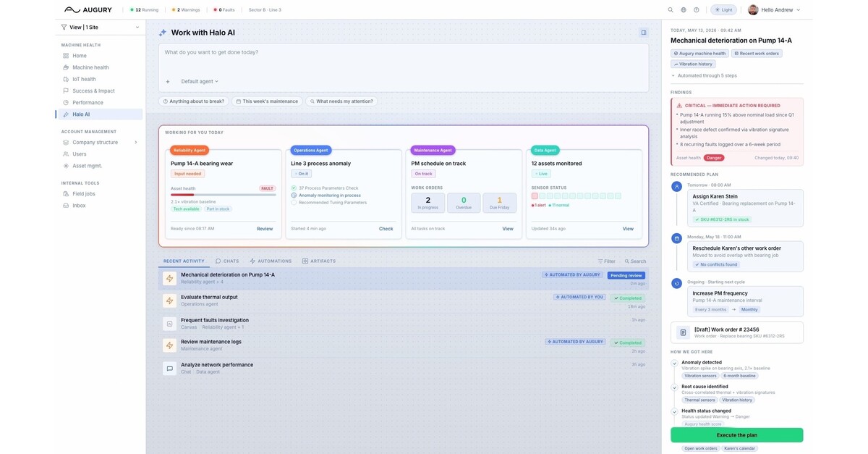Select 'This week's maintenance' suggestion
The height and width of the screenshot is (454, 868).
tap(267, 101)
